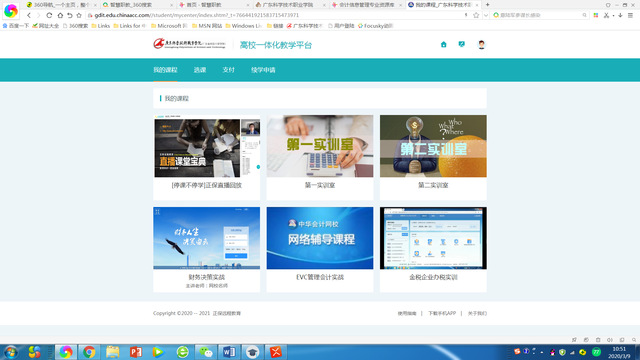Open the 网络辅导课程 course thumbnail
The height and width of the screenshot is (360, 640).
pyautogui.click(x=320, y=238)
